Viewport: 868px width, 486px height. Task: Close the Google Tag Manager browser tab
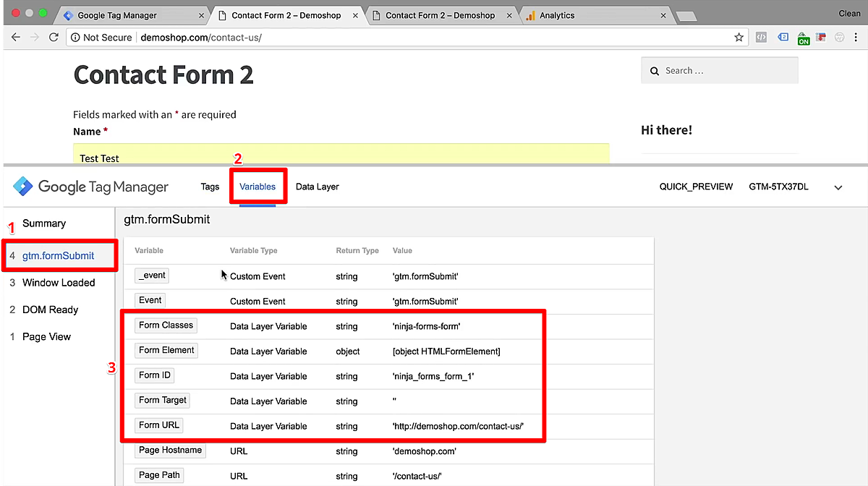click(200, 15)
